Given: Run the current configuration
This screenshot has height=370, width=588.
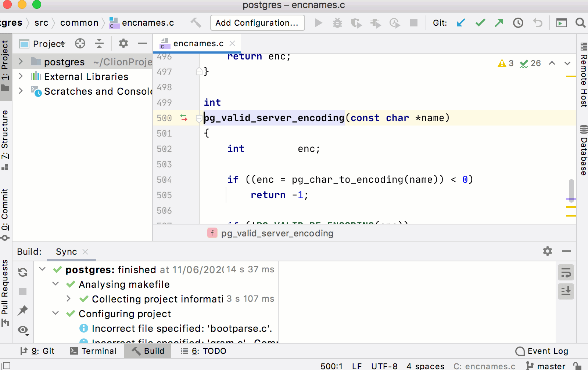Looking at the screenshot, I should [x=319, y=23].
